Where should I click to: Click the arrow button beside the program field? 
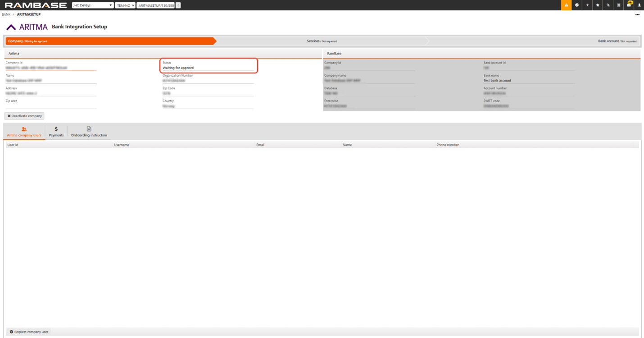[178, 5]
